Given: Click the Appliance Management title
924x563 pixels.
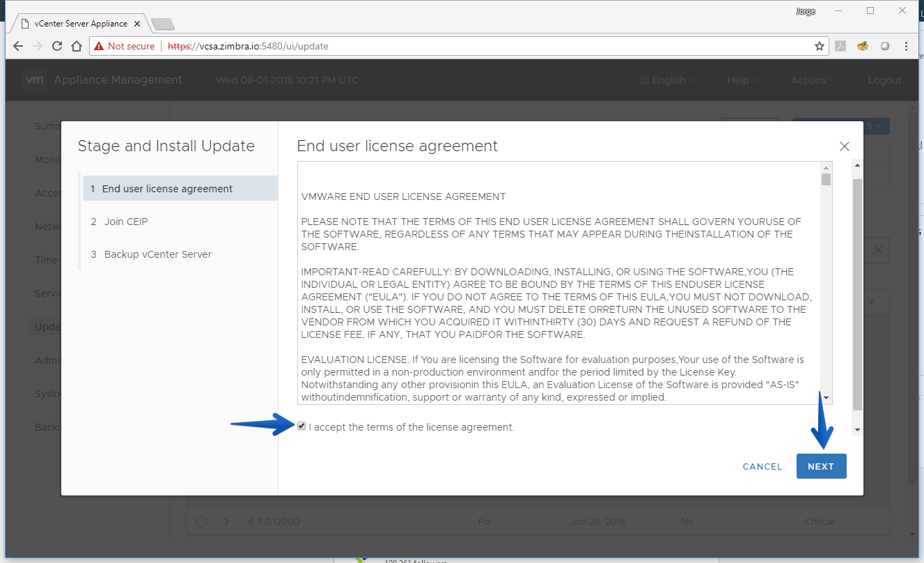Looking at the screenshot, I should (x=118, y=80).
